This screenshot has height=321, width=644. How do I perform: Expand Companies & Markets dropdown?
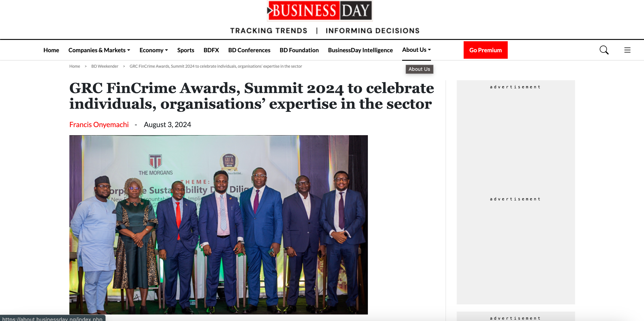99,50
